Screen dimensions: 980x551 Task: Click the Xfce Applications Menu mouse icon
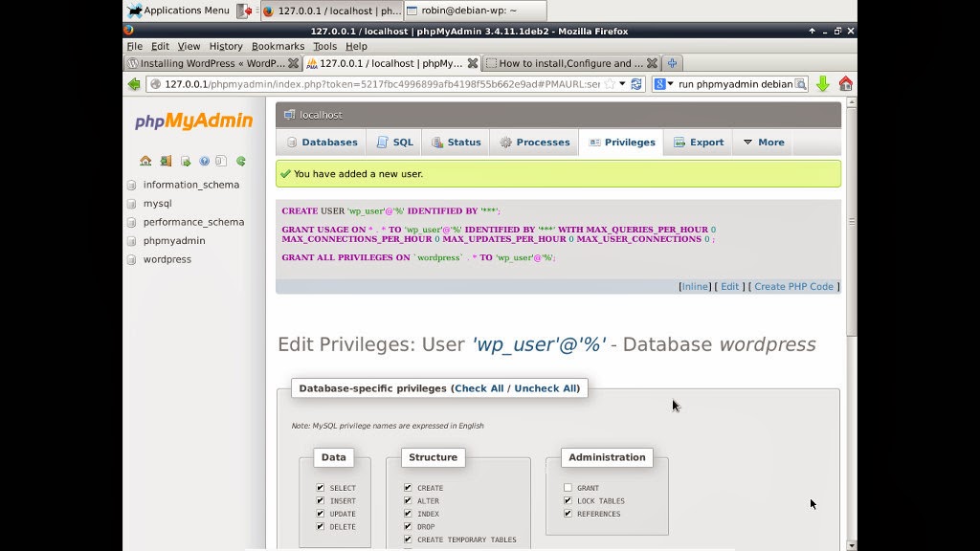[134, 10]
